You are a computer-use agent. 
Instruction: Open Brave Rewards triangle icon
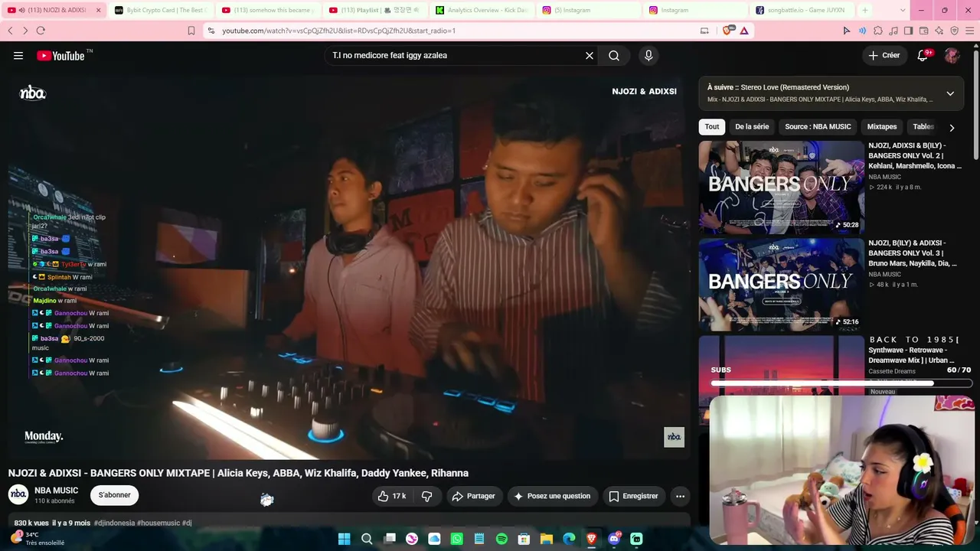[x=743, y=31]
